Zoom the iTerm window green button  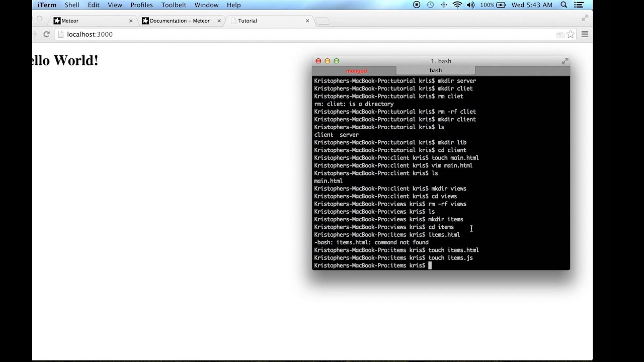(x=337, y=61)
